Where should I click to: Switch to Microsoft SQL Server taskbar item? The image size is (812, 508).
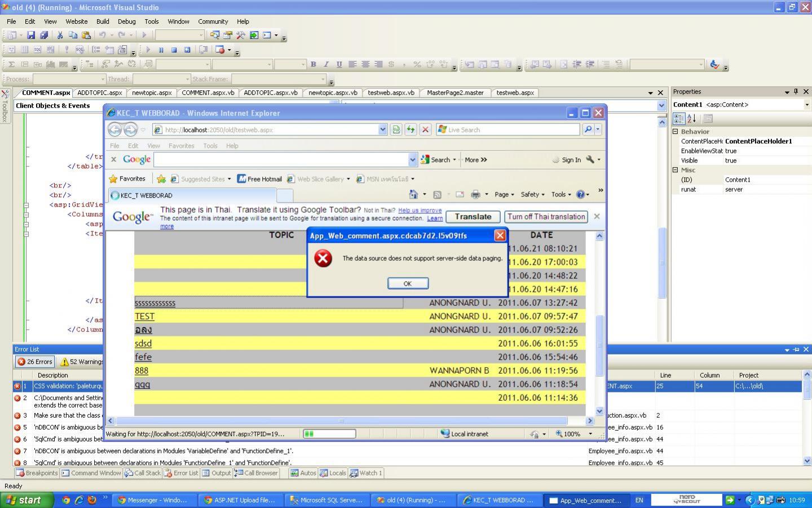point(327,500)
